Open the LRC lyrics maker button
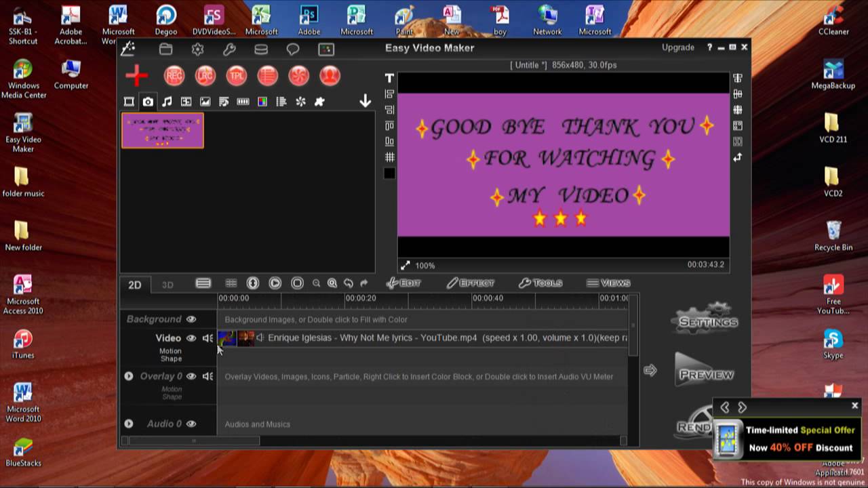Screen dimensions: 868x488 (205, 76)
